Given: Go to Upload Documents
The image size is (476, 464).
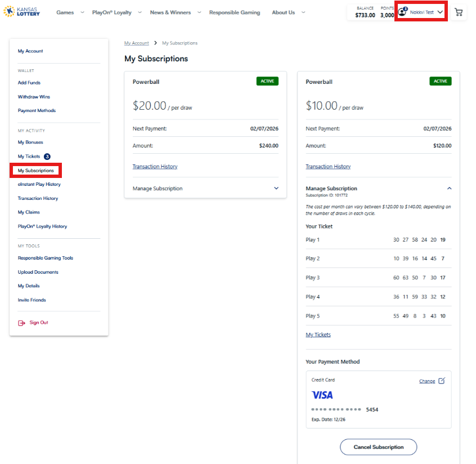Looking at the screenshot, I should [x=38, y=272].
